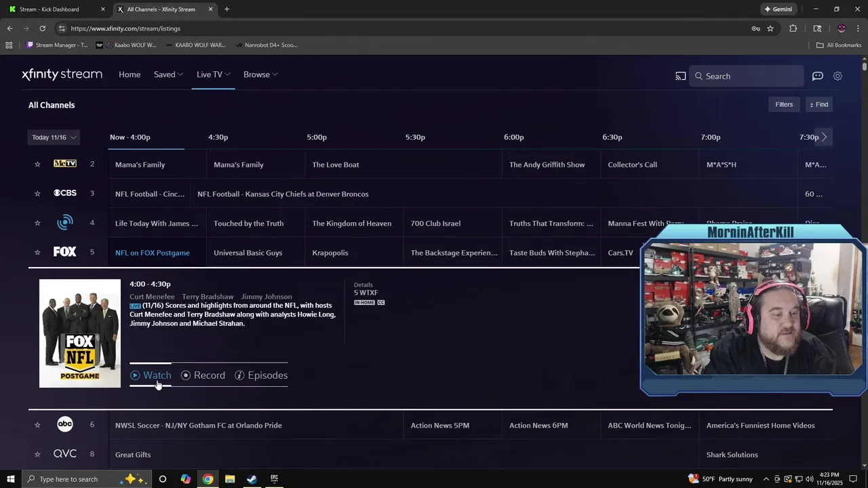The image size is (868, 488).
Task: Click the MeTV channel logo
Action: [x=65, y=164]
